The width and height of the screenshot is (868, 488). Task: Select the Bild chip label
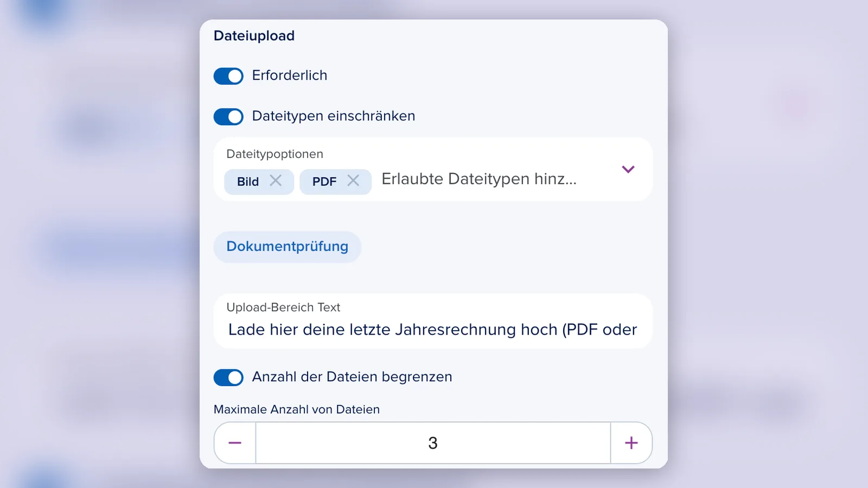pos(248,182)
